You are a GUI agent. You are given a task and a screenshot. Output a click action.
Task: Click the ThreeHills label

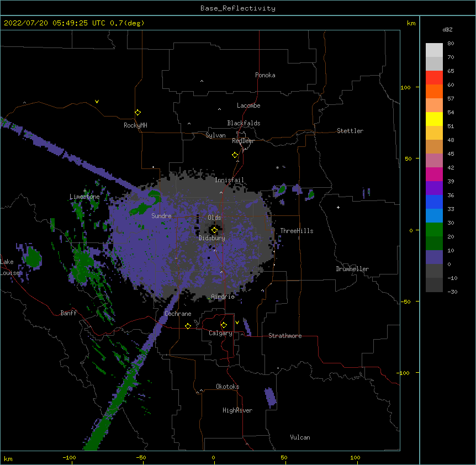click(x=297, y=231)
